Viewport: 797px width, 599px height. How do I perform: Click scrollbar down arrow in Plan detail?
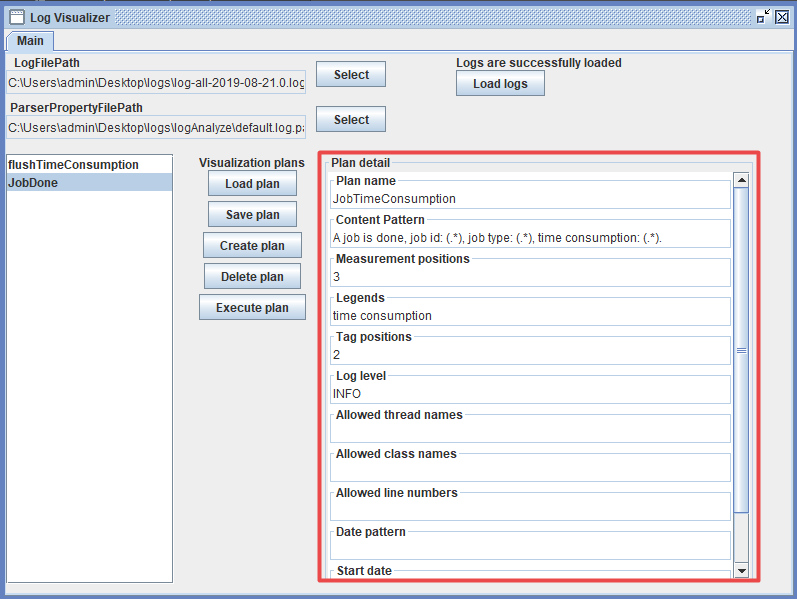click(x=741, y=570)
